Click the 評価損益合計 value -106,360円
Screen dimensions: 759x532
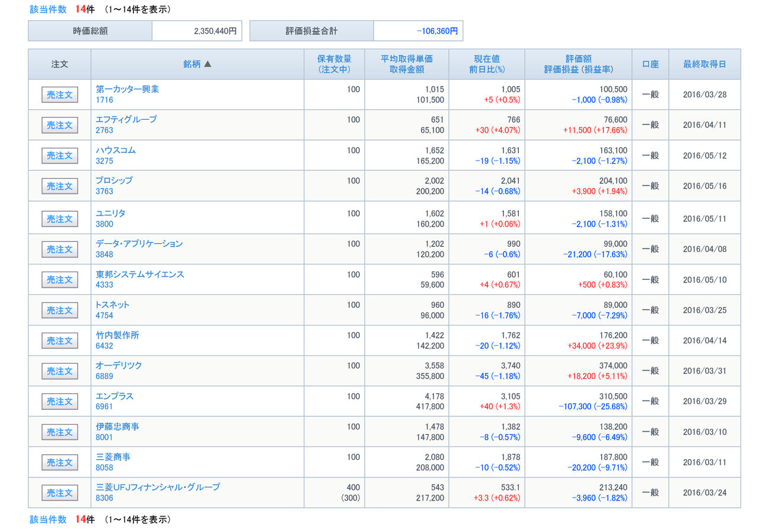[x=438, y=31]
